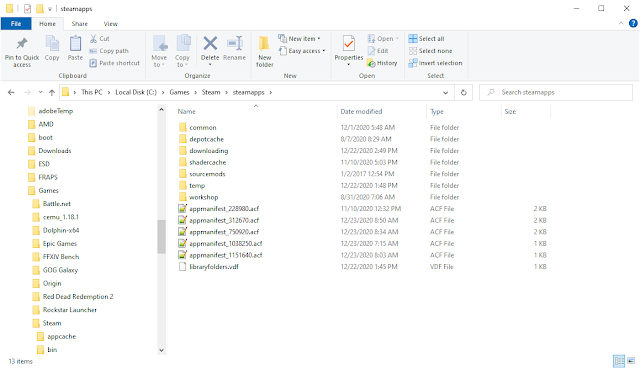The height and width of the screenshot is (368, 640).
Task: Click the Copy ribbon icon
Action: [52, 44]
